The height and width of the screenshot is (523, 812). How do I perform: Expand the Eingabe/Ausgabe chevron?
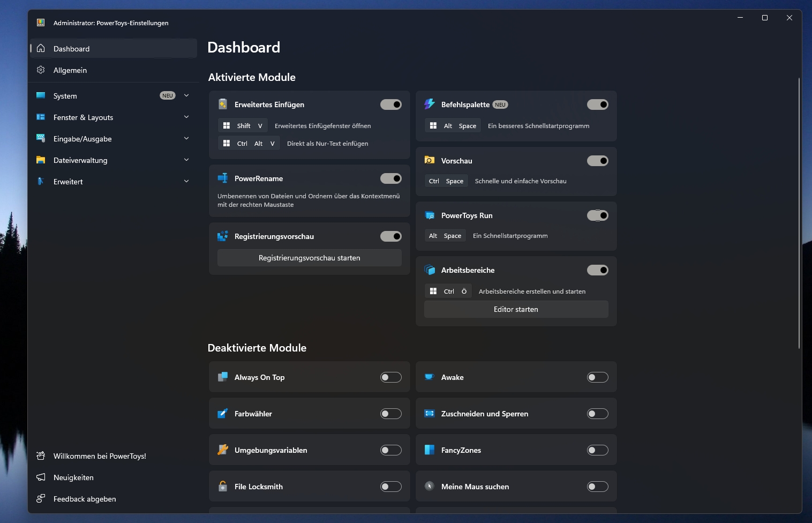(x=186, y=138)
